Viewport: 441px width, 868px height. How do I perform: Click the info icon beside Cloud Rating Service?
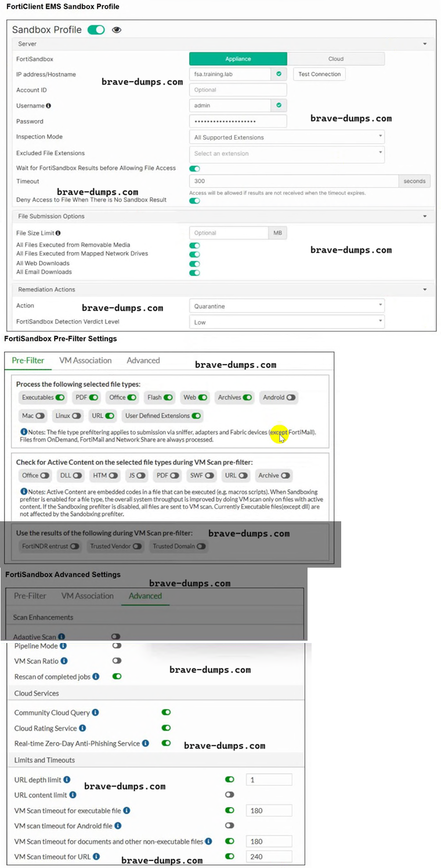coord(82,728)
